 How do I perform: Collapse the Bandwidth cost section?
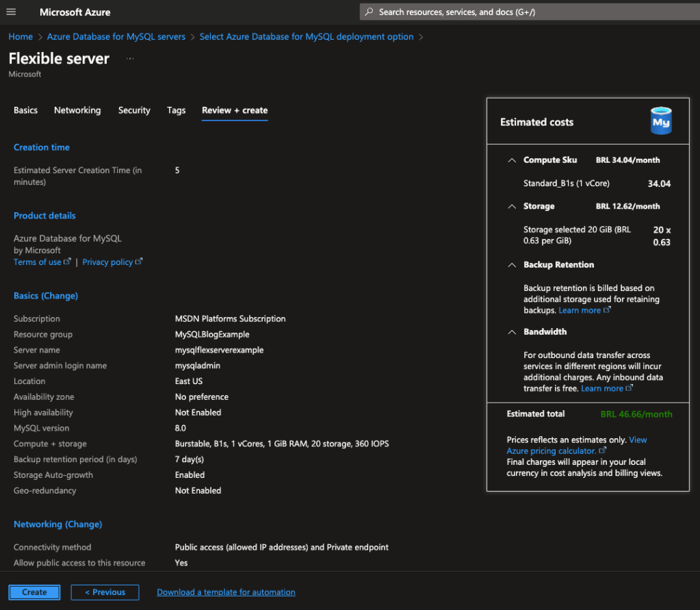511,332
